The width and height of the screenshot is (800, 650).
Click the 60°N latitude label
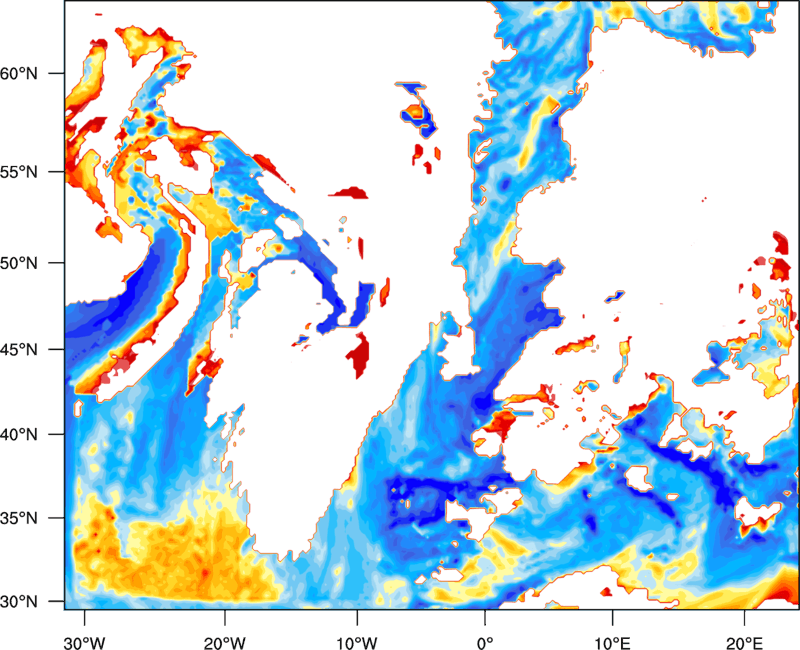(19, 73)
